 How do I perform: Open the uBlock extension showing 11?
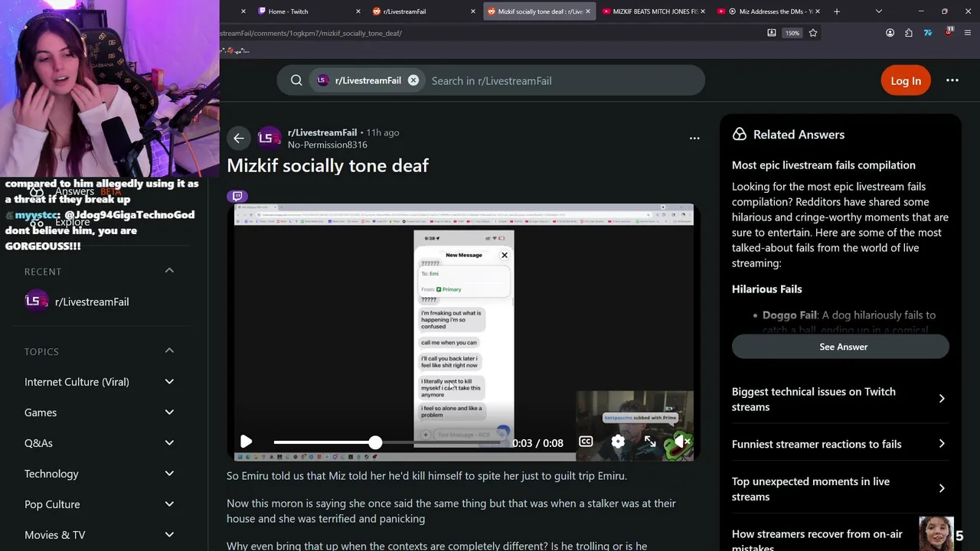(949, 32)
